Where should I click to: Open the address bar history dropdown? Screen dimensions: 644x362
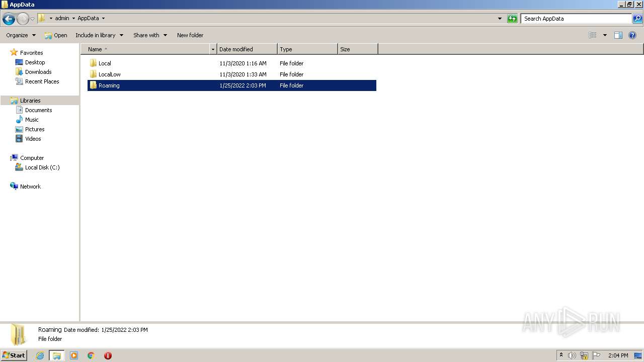(500, 19)
